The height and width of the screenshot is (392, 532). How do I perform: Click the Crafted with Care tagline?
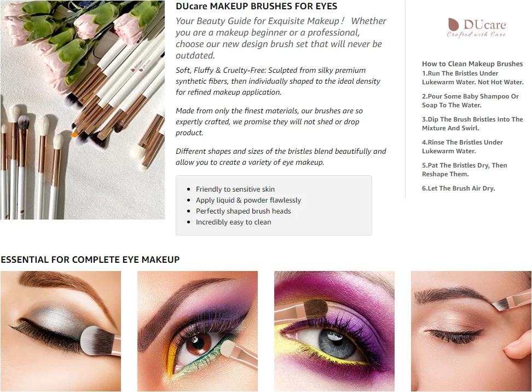(476, 34)
